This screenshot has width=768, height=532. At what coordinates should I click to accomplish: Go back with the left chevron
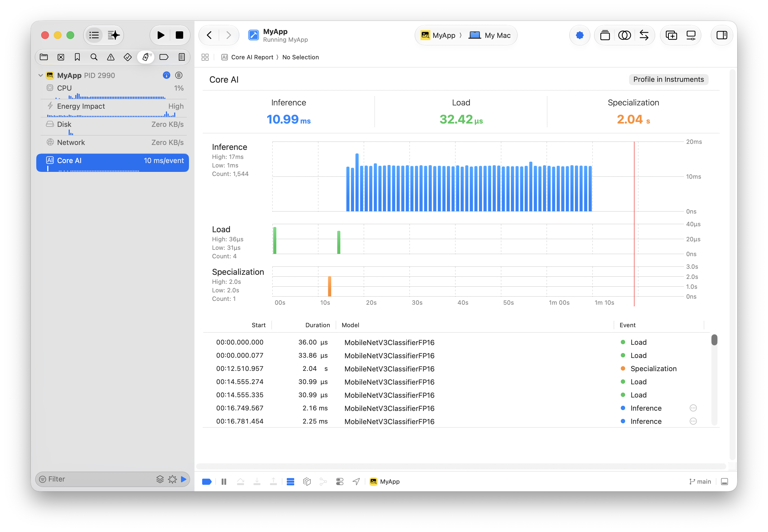(x=209, y=35)
